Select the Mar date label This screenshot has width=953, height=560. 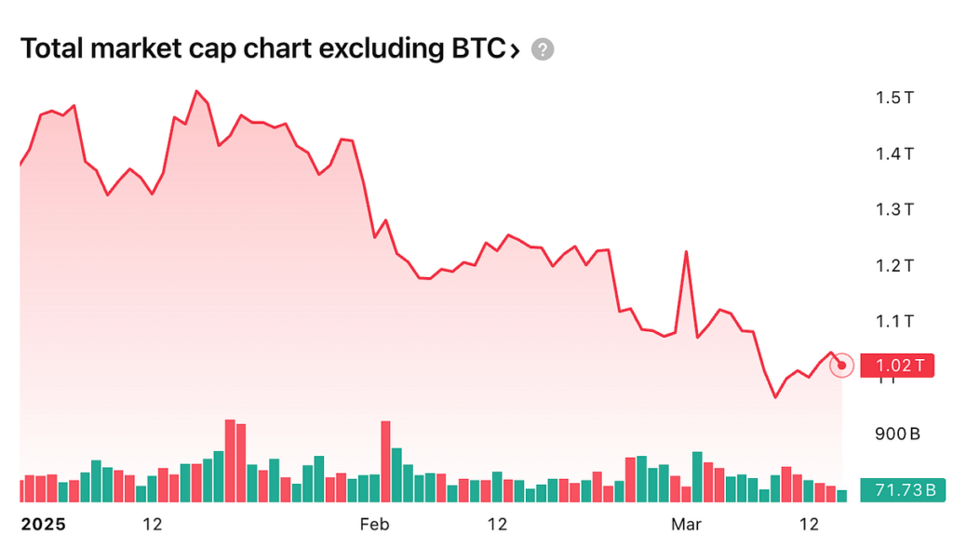click(x=686, y=525)
